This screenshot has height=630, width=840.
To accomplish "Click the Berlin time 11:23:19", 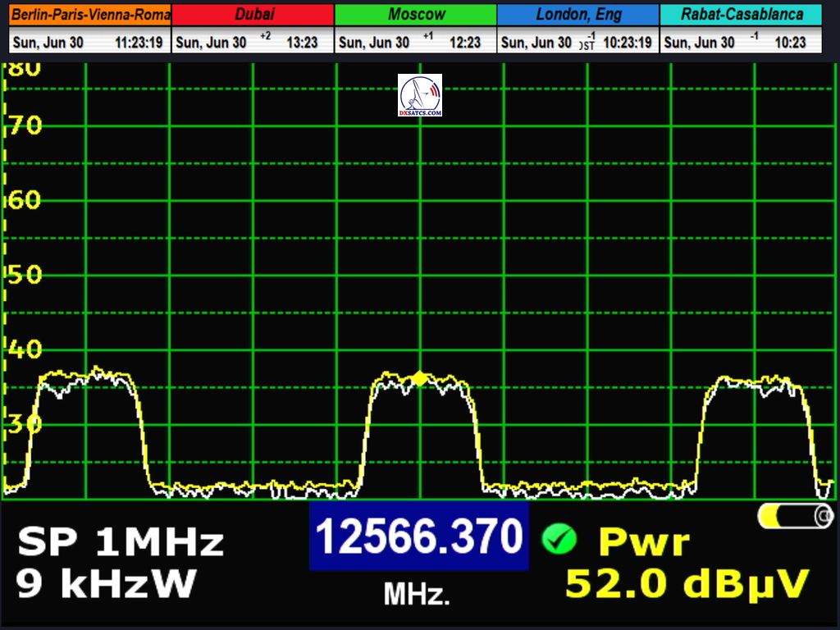I will [x=139, y=43].
